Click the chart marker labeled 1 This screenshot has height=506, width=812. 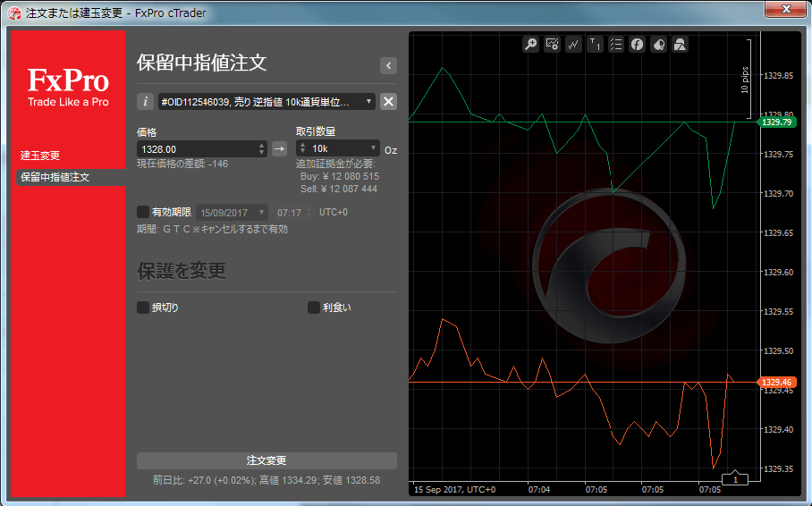tap(735, 478)
